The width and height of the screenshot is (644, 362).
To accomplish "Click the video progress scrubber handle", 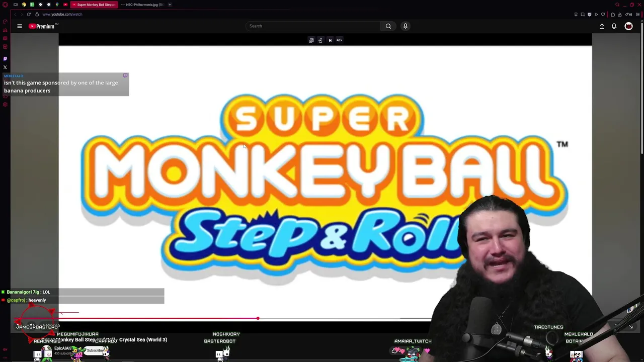I will pyautogui.click(x=258, y=318).
